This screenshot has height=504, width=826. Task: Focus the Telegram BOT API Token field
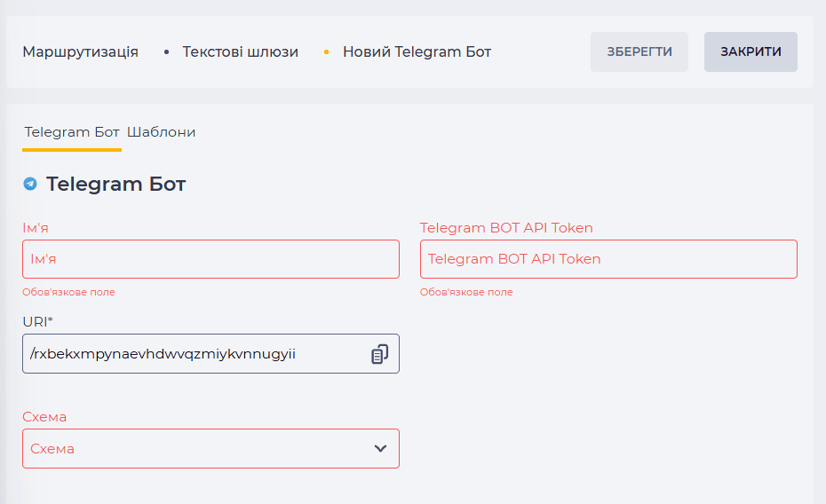pyautogui.click(x=608, y=259)
